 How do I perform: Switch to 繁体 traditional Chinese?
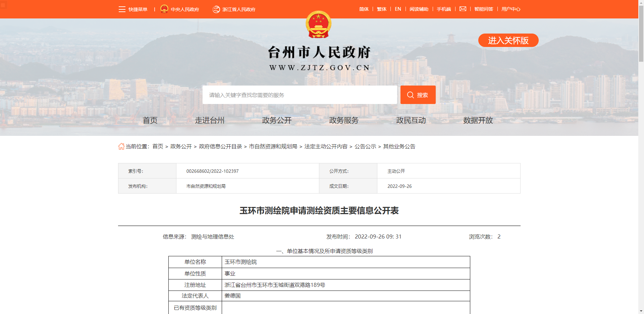[x=381, y=9]
